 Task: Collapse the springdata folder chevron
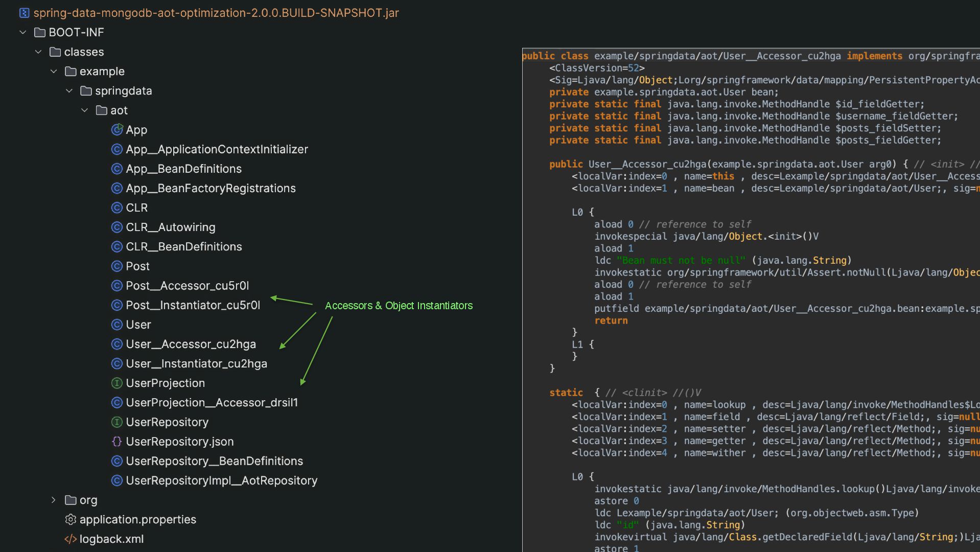(69, 91)
